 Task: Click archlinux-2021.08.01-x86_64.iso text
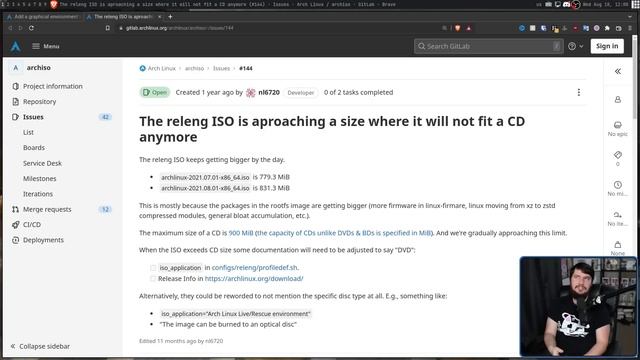click(x=205, y=188)
